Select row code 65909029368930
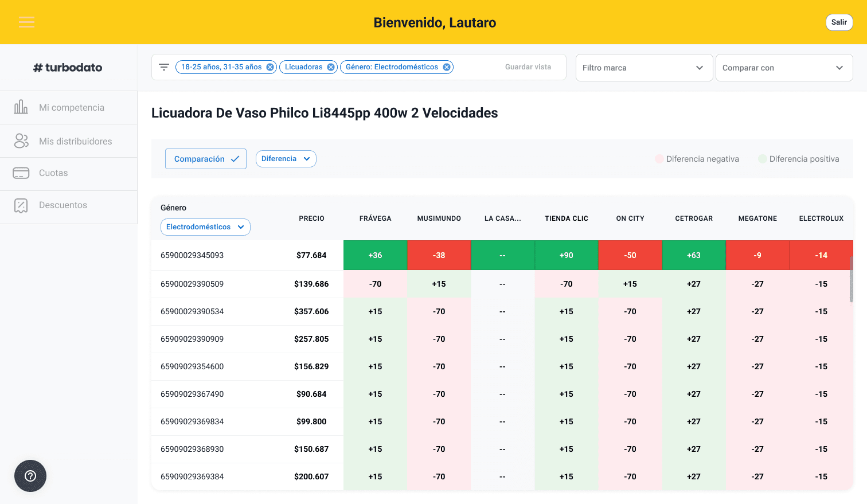Image resolution: width=867 pixels, height=504 pixels. (192, 449)
